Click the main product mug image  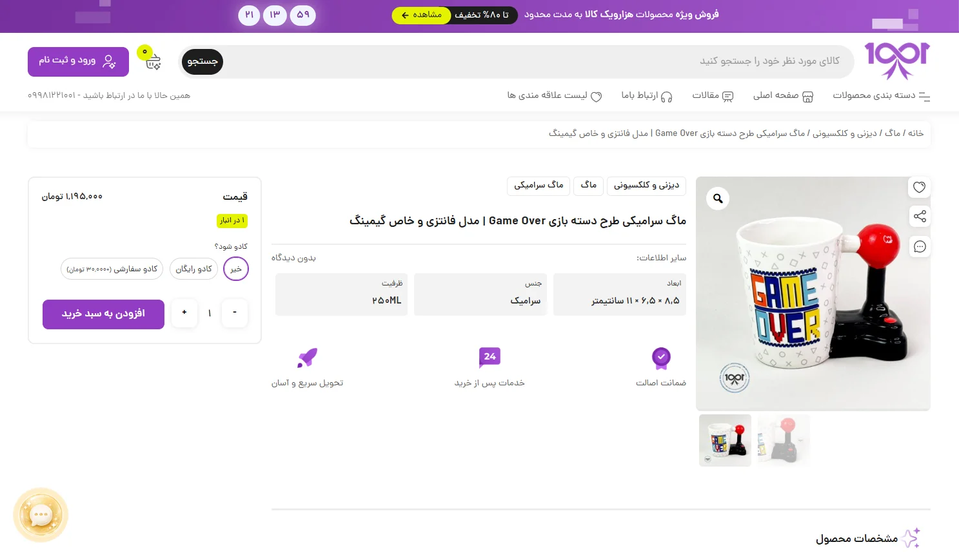click(x=813, y=294)
